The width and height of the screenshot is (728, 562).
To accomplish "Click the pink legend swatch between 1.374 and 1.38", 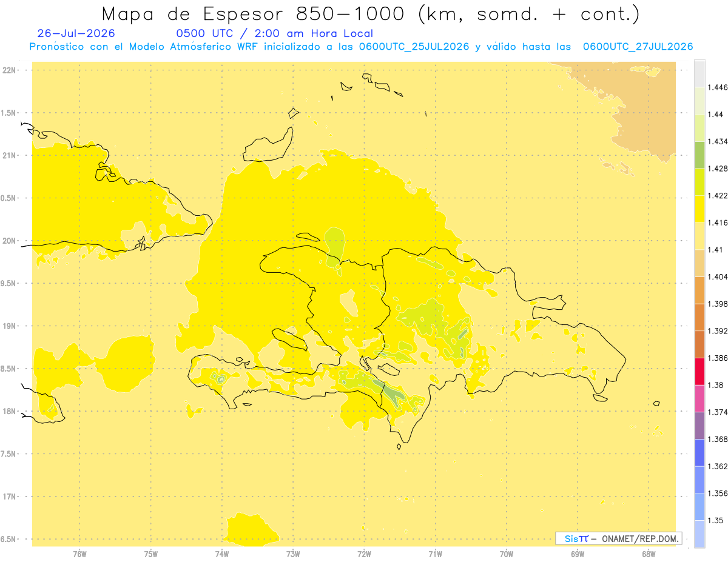I will pyautogui.click(x=699, y=398).
